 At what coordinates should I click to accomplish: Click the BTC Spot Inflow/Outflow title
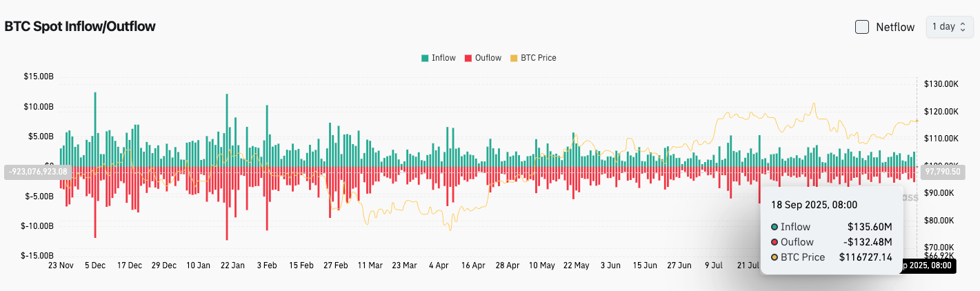click(80, 27)
